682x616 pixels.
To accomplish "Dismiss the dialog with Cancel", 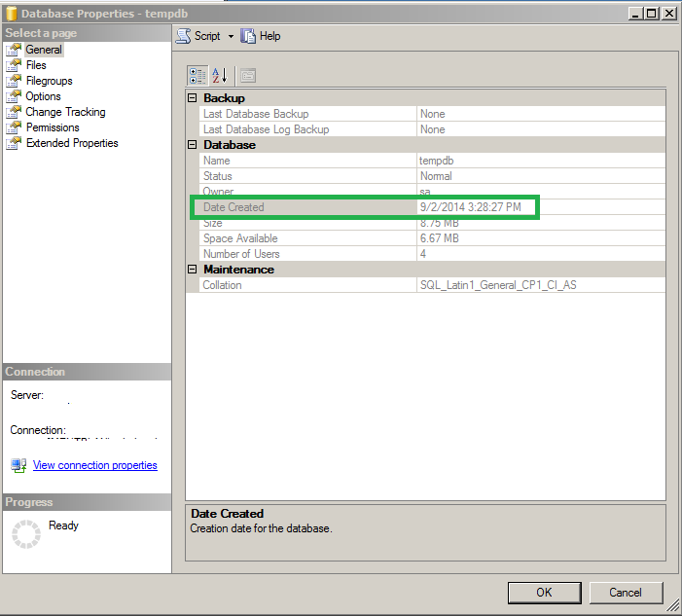I will click(x=626, y=593).
